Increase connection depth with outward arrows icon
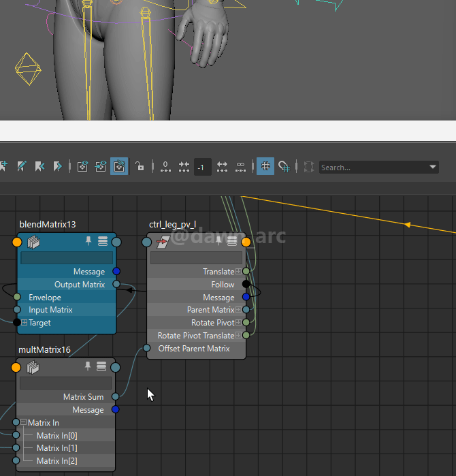Image resolution: width=456 pixels, height=476 pixels. [222, 166]
